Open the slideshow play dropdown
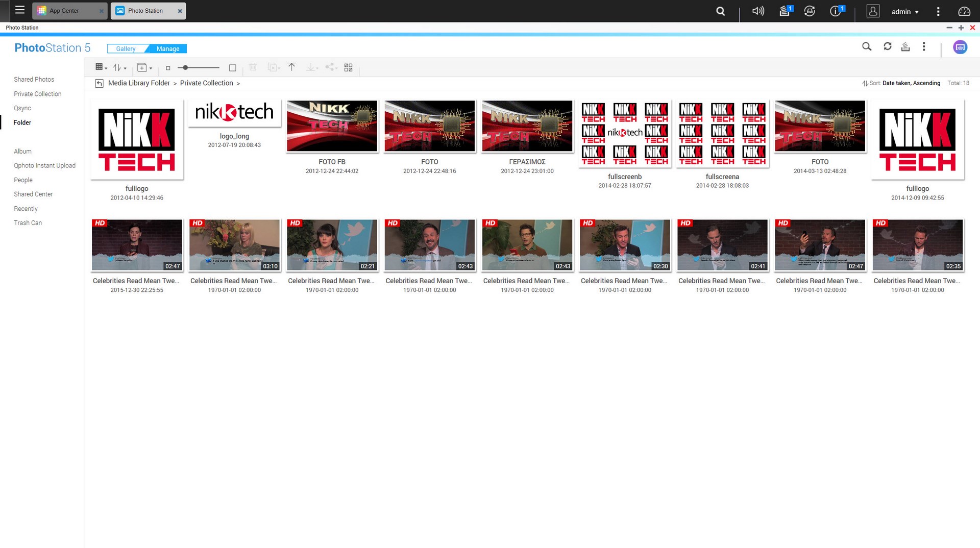Image resolution: width=980 pixels, height=548 pixels. click(274, 67)
